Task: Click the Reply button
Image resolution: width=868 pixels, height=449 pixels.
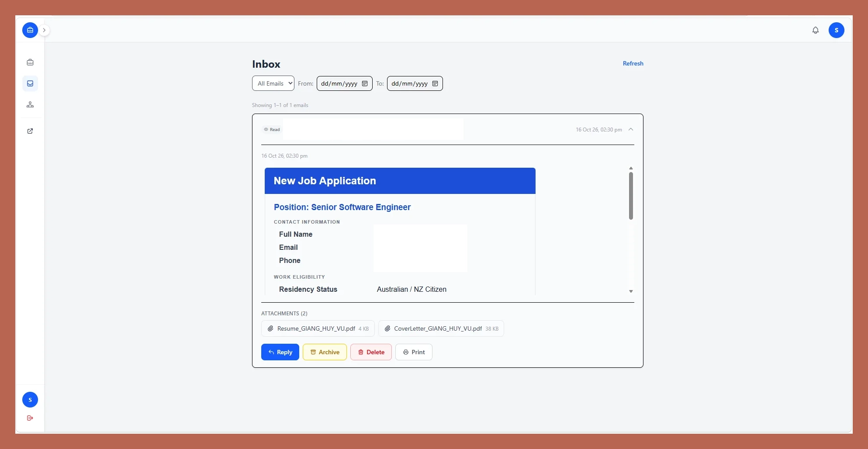Action: coord(280,352)
